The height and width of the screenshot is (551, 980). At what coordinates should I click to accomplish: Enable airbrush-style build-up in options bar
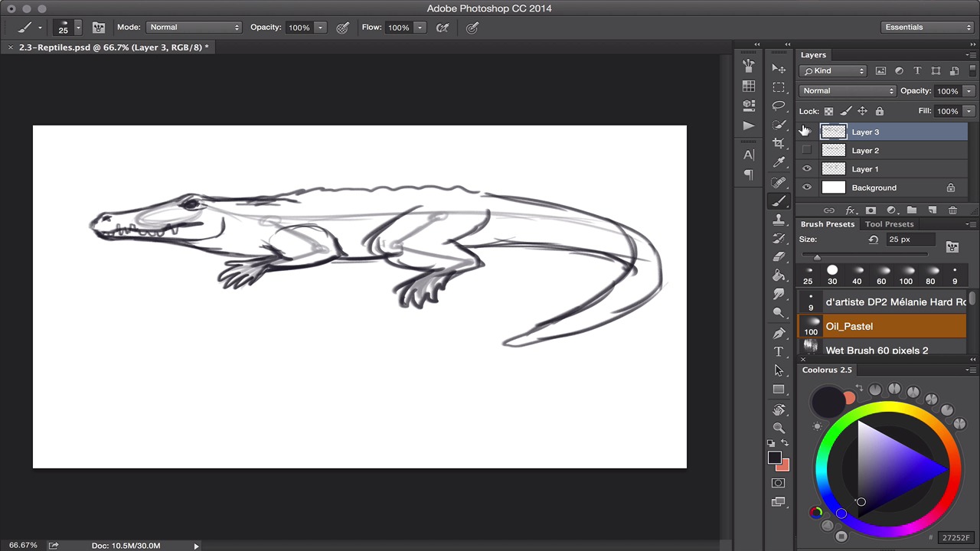(443, 28)
